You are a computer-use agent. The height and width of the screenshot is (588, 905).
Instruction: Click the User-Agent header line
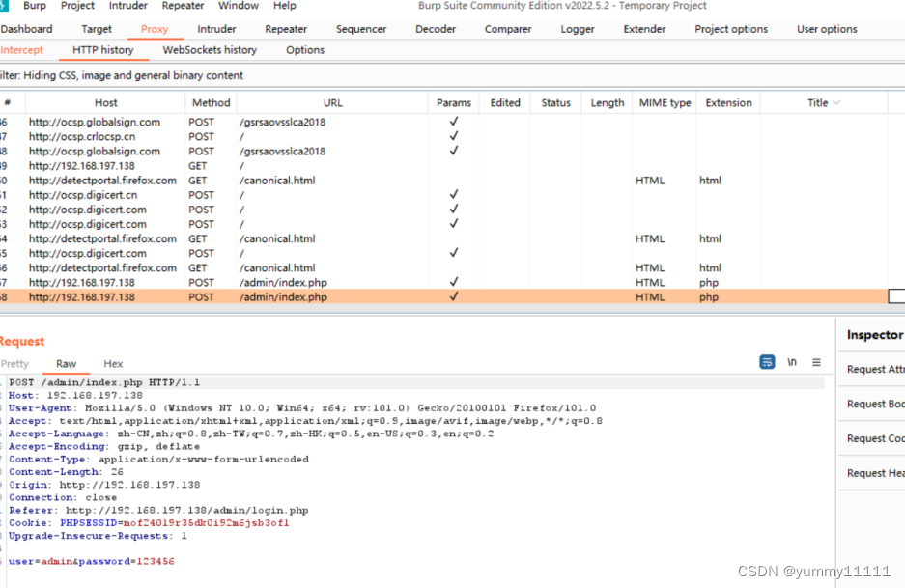point(302,408)
